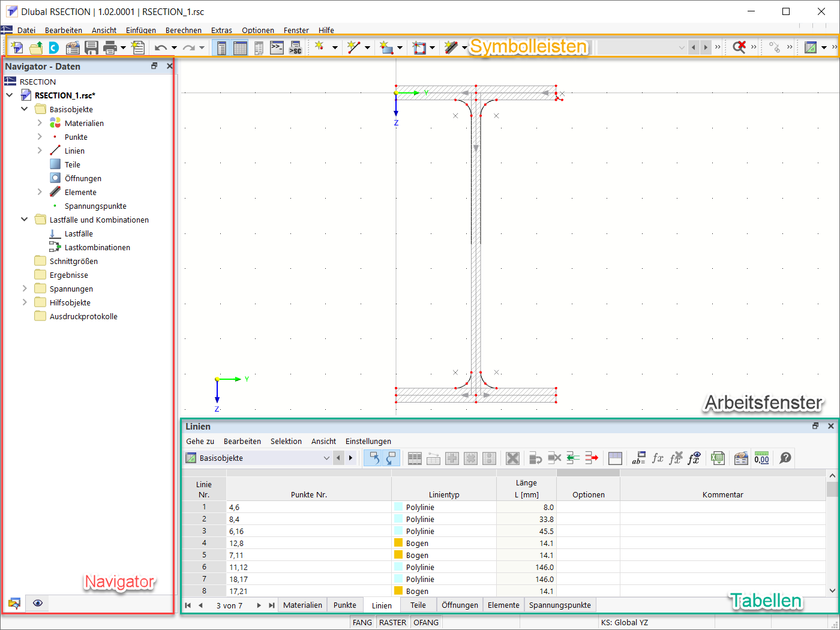The height and width of the screenshot is (630, 840).
Task: Open the Einstellungen menu in Linien table
Action: [x=368, y=441]
